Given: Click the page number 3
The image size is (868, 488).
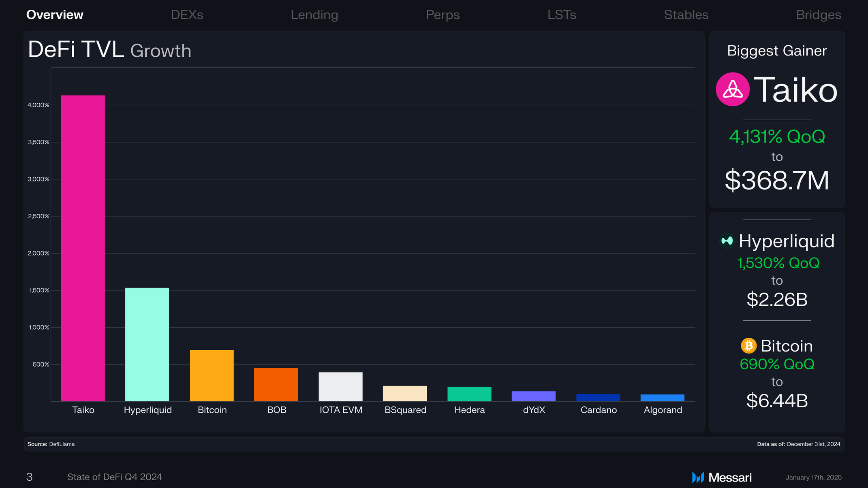Looking at the screenshot, I should pyautogui.click(x=29, y=477).
